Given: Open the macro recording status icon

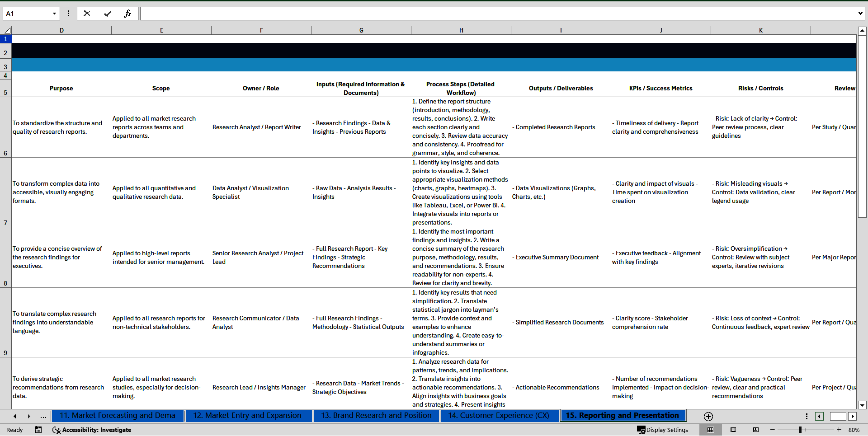Looking at the screenshot, I should coord(38,430).
